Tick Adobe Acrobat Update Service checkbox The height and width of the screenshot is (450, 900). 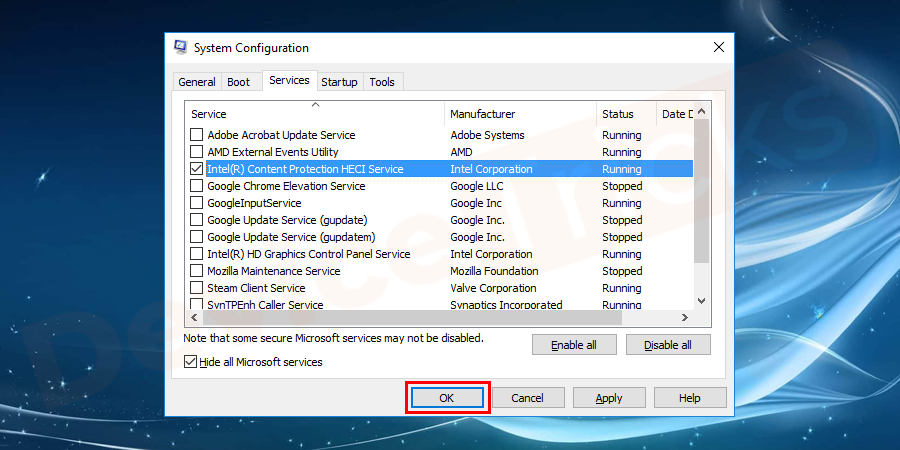click(x=197, y=135)
